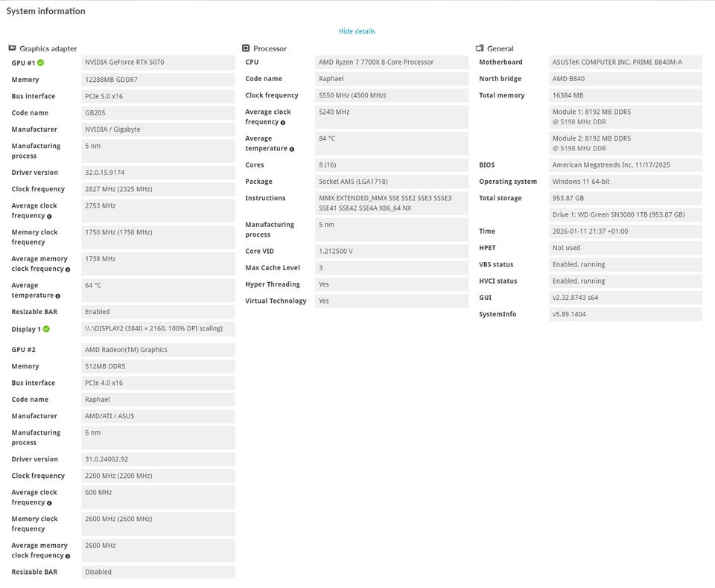Screen dimensions: 715x588
Task: Click the American Megatrends Inc. BIOS value
Action: click(x=626, y=165)
